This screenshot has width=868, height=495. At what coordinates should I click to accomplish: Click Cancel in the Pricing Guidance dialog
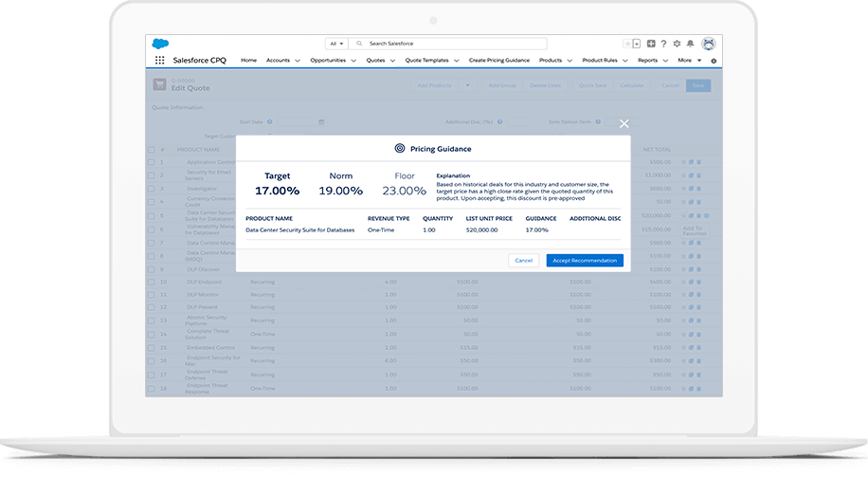point(522,261)
